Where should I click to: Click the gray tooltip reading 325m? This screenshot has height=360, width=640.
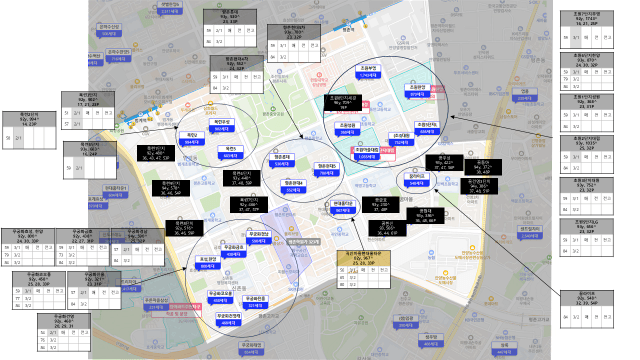point(304,242)
